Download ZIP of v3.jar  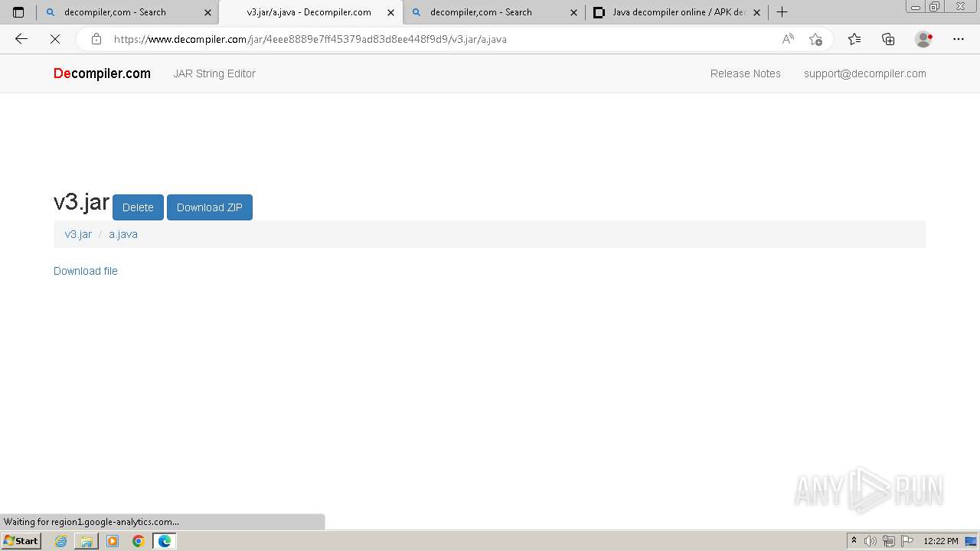[210, 207]
